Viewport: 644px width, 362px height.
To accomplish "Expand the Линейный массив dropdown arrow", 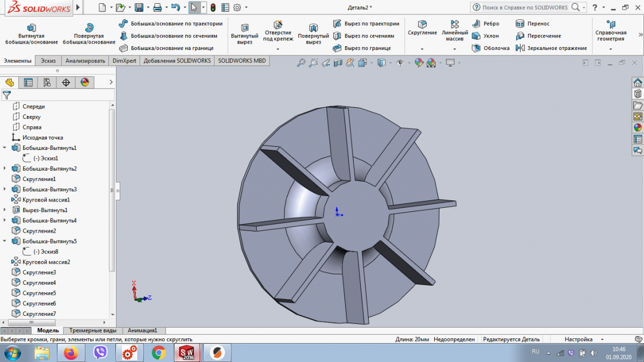I will (455, 49).
